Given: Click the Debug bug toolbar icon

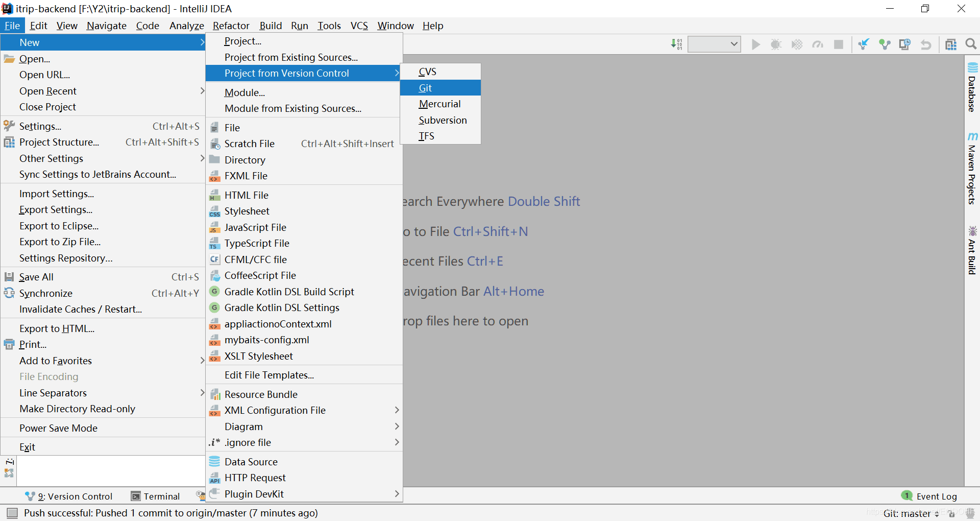Looking at the screenshot, I should point(776,44).
